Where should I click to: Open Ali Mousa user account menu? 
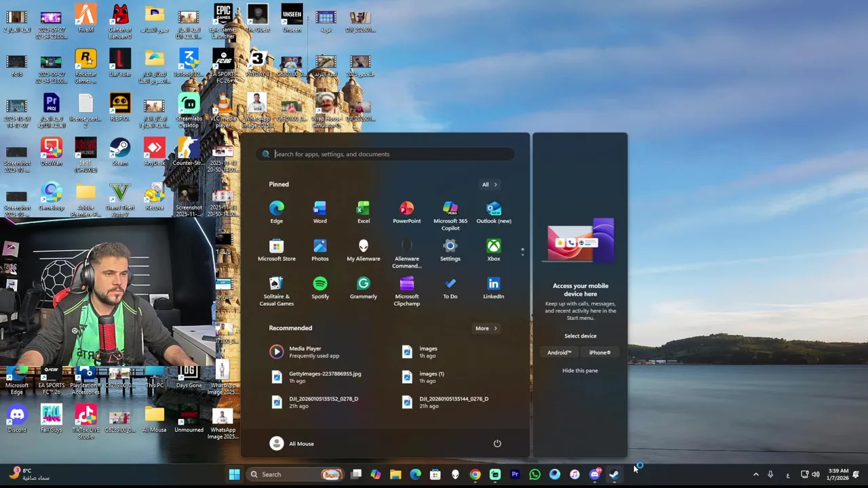tap(292, 443)
